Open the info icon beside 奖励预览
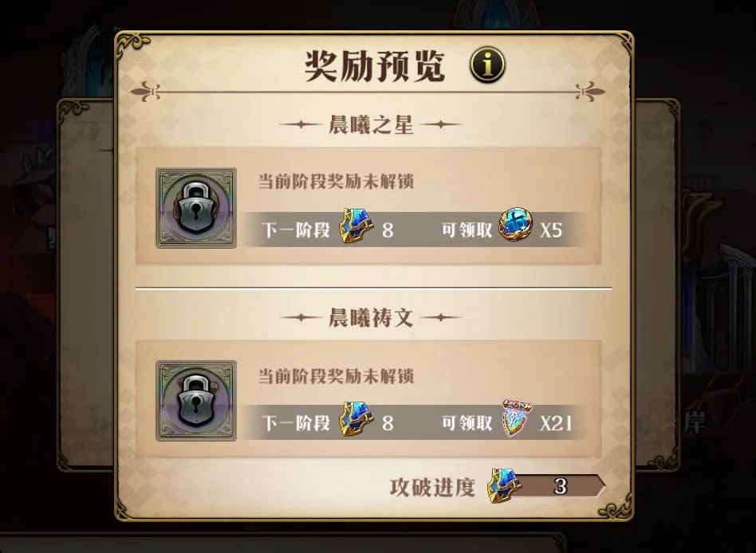 (x=487, y=65)
